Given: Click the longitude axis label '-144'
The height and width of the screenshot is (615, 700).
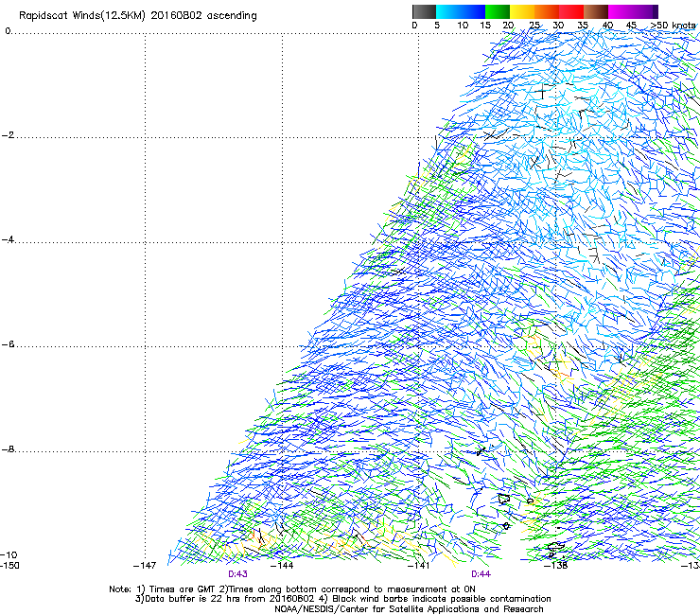Looking at the screenshot, I should pos(282,566).
